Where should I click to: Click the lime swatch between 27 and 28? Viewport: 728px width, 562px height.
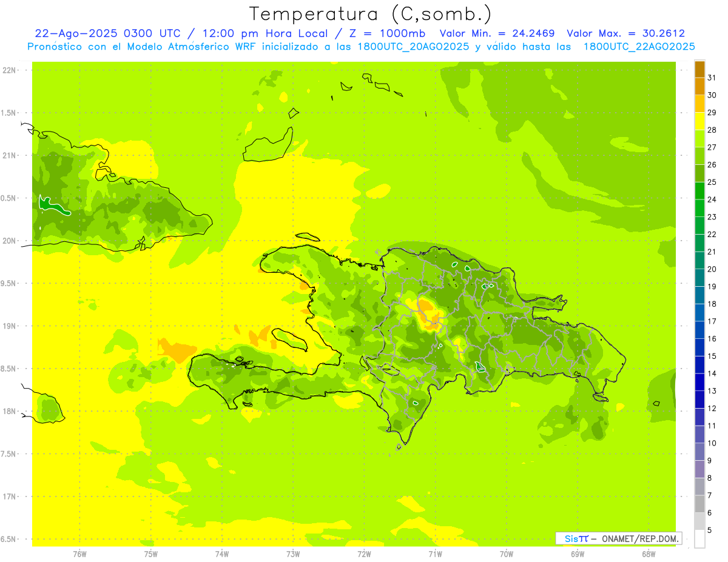point(699,138)
